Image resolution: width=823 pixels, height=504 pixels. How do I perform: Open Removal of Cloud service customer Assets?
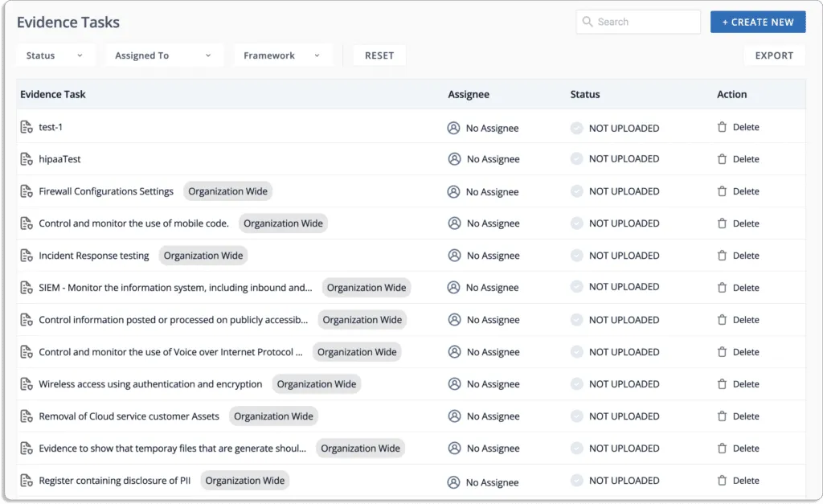[x=129, y=416]
